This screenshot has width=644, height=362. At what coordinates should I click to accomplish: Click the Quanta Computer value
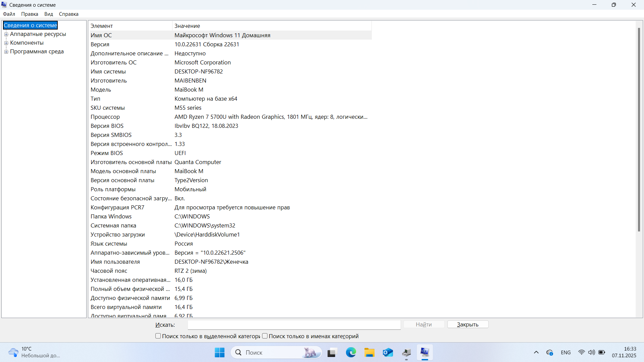198,162
